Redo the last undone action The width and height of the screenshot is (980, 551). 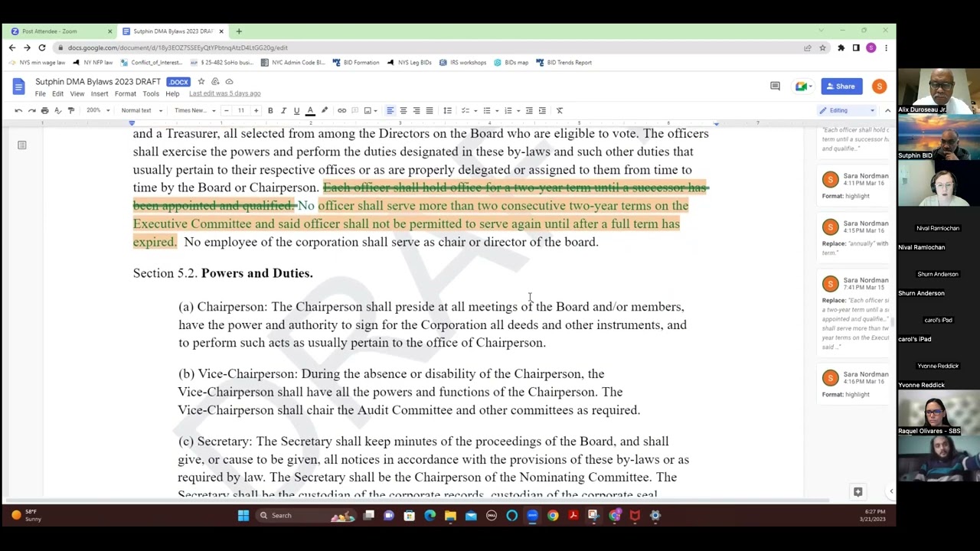[x=31, y=110]
